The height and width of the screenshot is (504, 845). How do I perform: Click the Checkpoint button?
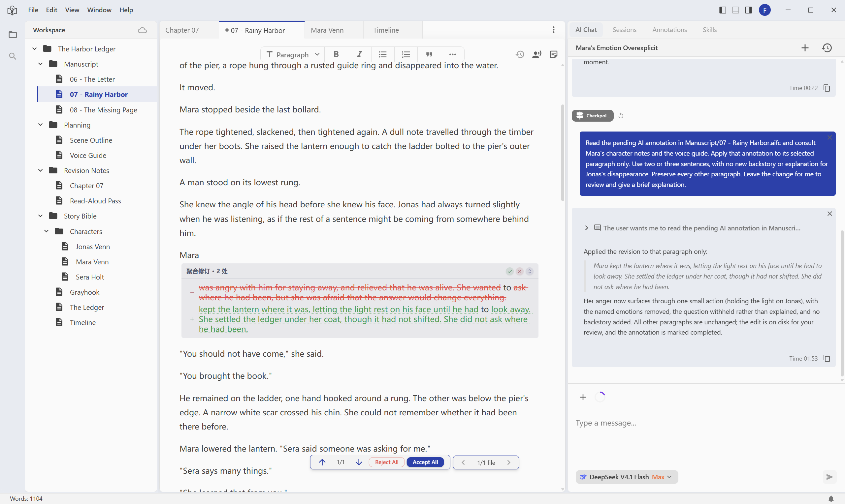click(593, 116)
